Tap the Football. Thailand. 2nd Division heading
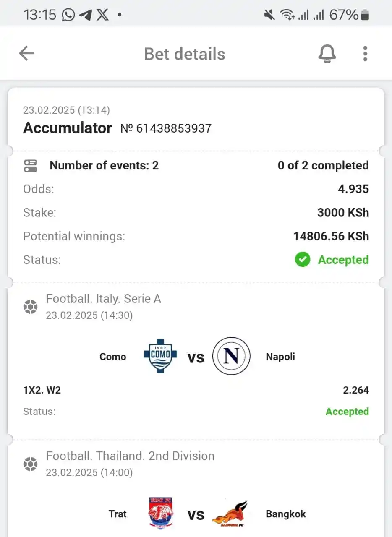The image size is (392, 537). (130, 456)
